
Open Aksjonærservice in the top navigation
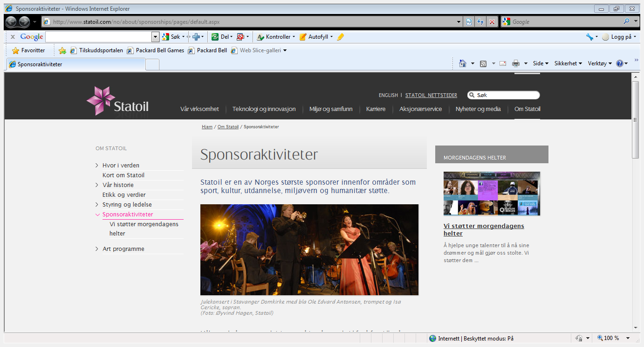pyautogui.click(x=420, y=109)
